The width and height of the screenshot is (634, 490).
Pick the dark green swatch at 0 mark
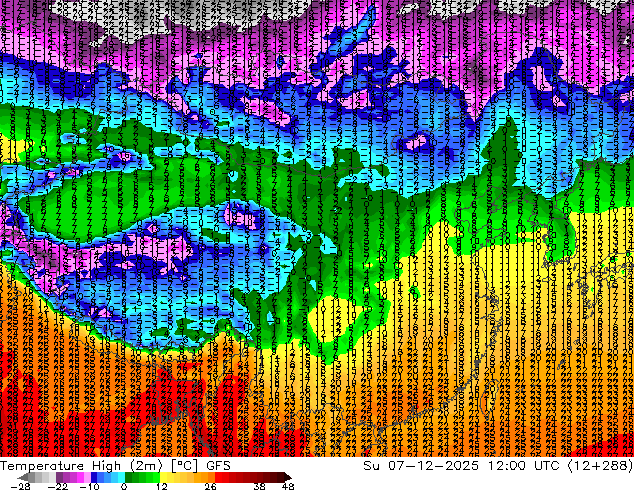point(128,477)
